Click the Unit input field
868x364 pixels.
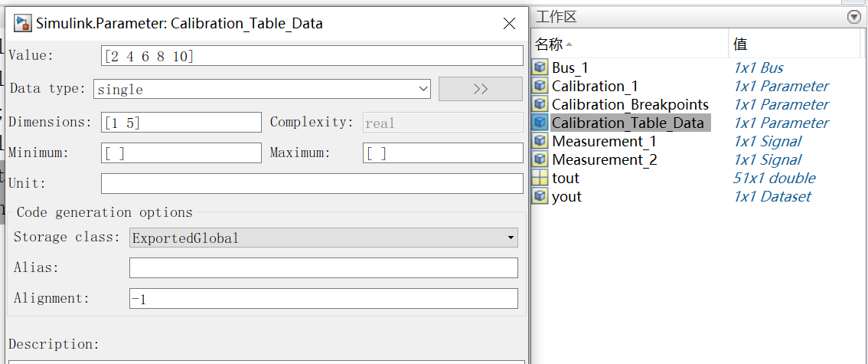[x=312, y=183]
